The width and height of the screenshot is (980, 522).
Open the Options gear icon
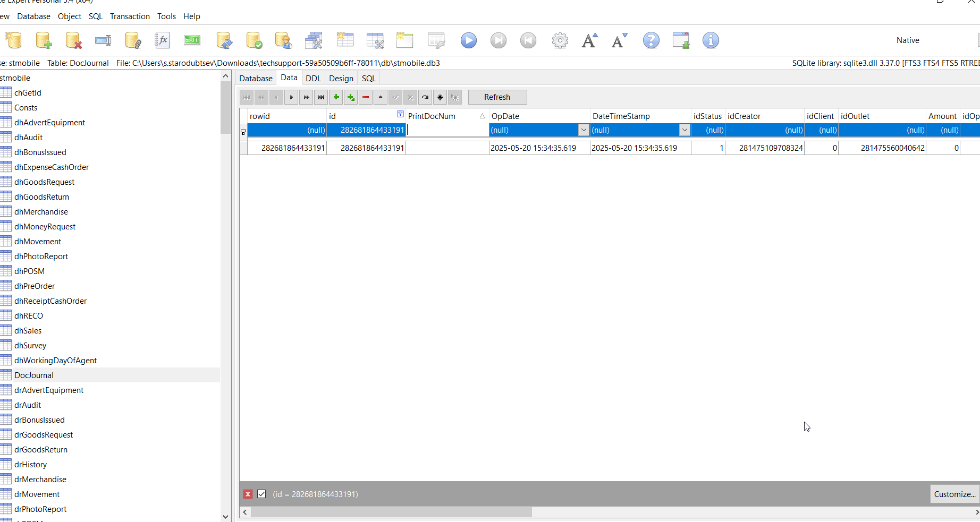click(x=560, y=40)
